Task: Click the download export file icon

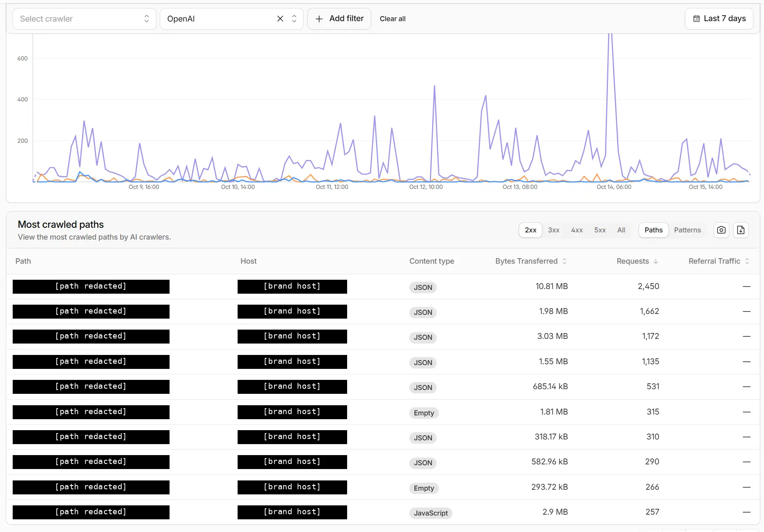Action: pos(741,230)
